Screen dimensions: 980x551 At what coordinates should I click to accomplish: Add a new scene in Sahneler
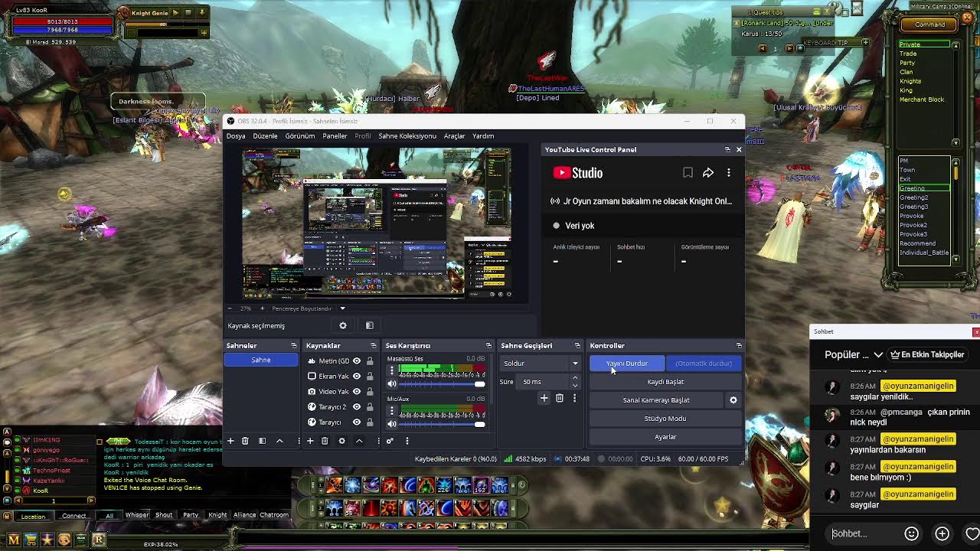pos(230,441)
